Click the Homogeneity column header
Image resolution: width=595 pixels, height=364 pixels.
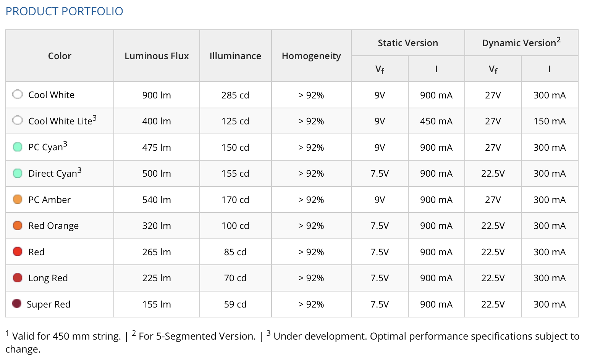311,56
